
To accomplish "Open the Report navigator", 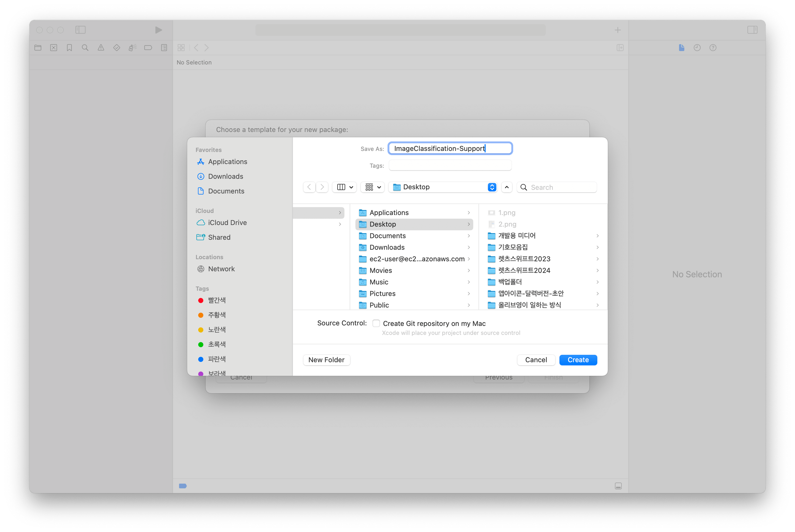I will [164, 47].
